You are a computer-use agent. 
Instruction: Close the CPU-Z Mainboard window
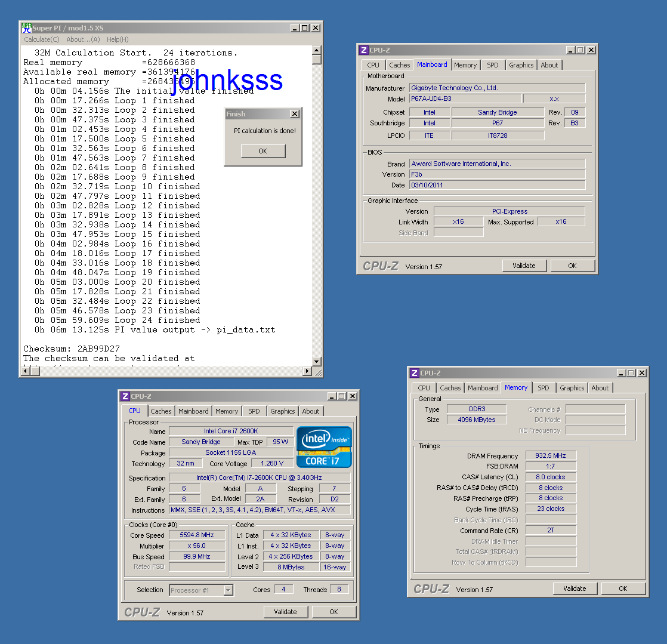591,50
